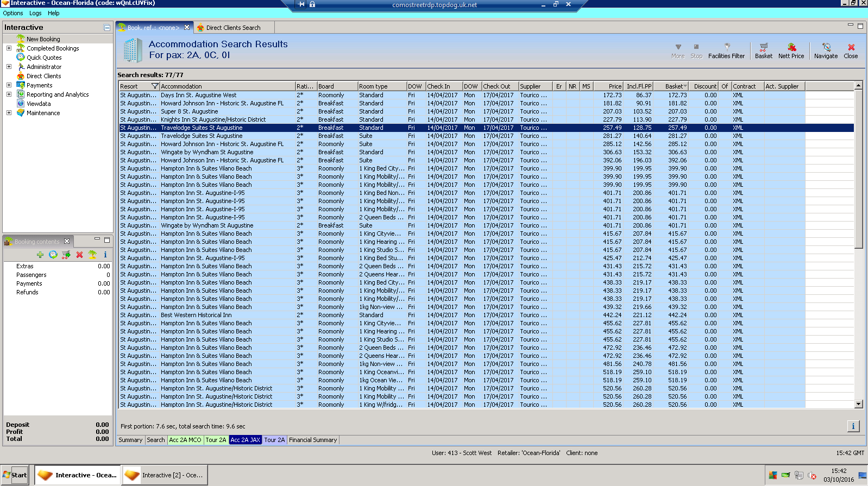Expand the Payments tree node

pyautogui.click(x=9, y=85)
